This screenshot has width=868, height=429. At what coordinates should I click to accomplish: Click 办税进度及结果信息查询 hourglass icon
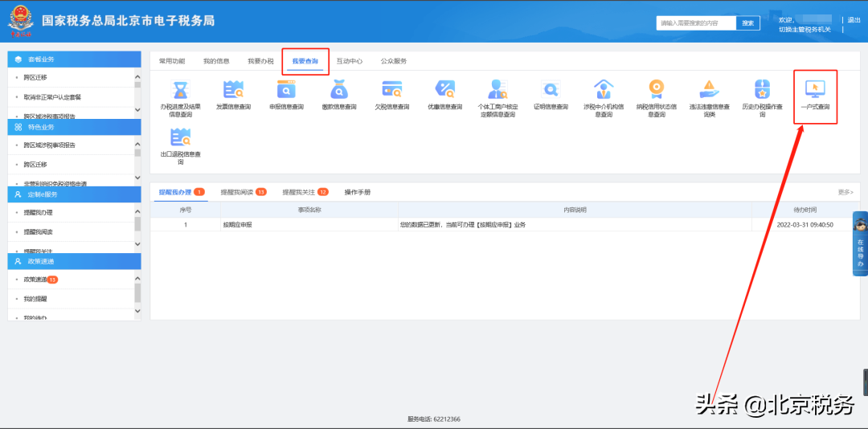click(x=180, y=89)
